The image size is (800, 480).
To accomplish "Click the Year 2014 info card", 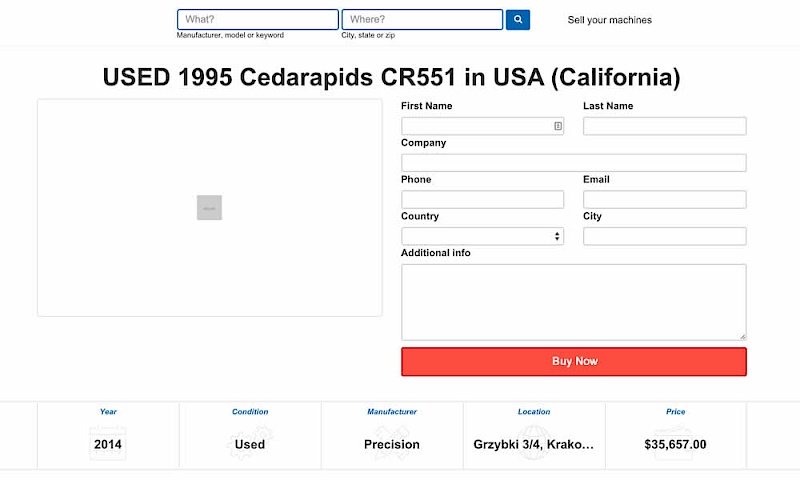I will (108, 435).
